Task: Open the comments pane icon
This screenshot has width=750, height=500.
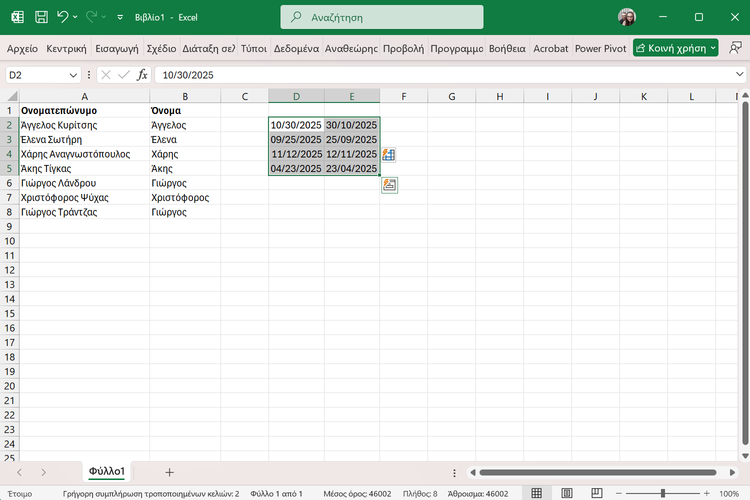Action: pyautogui.click(x=736, y=47)
